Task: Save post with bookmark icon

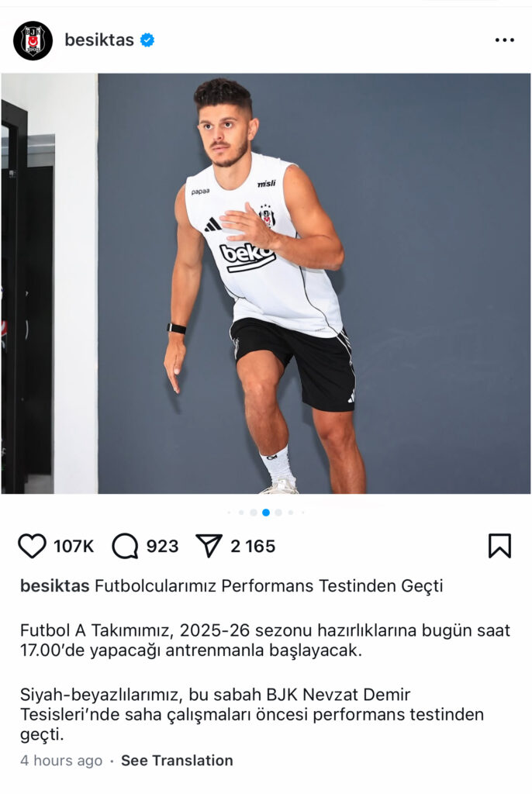Action: (499, 546)
